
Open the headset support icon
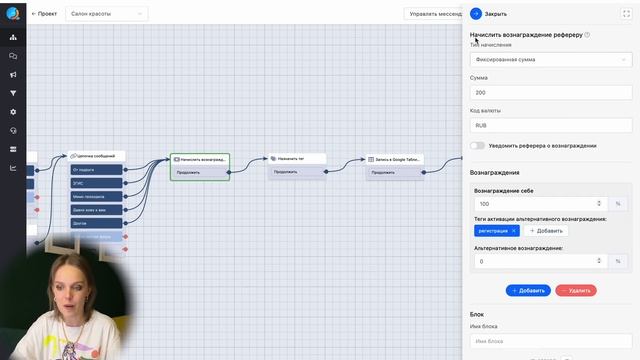tap(13, 131)
